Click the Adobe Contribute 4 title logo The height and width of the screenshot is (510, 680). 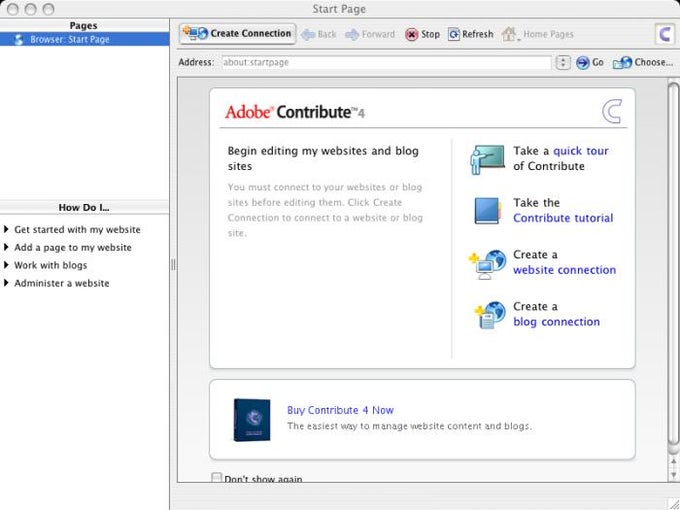tap(295, 112)
